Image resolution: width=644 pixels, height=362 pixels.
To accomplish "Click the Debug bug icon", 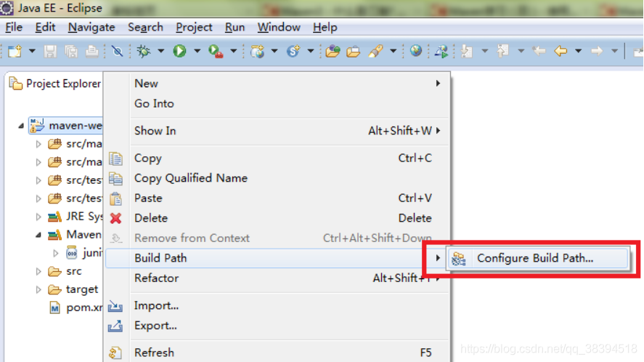I will point(144,52).
